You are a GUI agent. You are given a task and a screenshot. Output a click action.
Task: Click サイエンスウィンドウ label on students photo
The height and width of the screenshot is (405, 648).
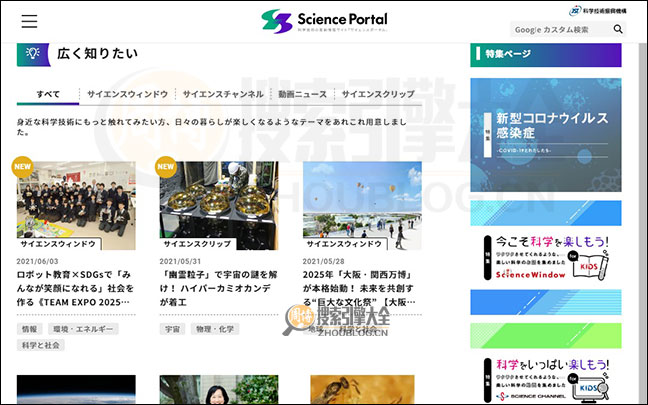click(58, 244)
